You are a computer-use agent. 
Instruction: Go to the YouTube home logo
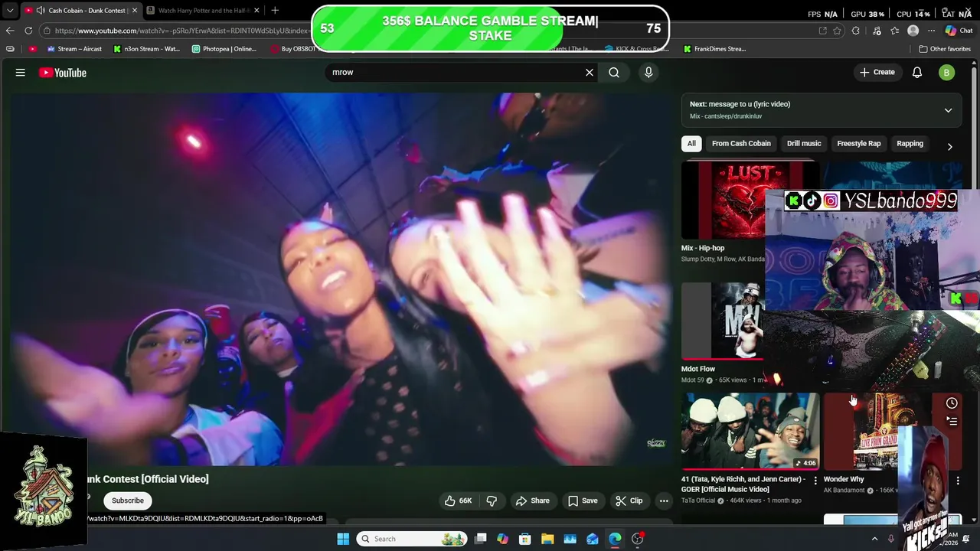click(x=63, y=73)
